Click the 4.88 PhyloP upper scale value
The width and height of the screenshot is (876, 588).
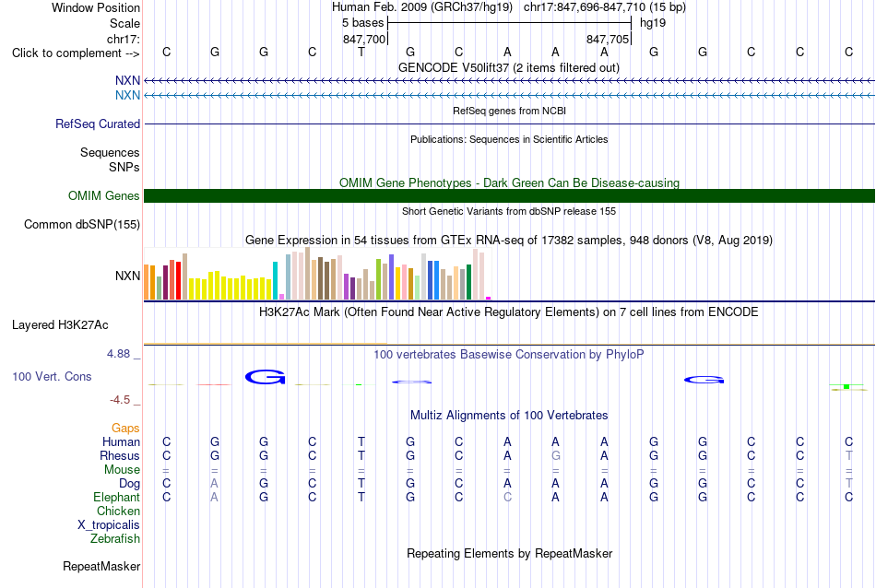(x=118, y=354)
